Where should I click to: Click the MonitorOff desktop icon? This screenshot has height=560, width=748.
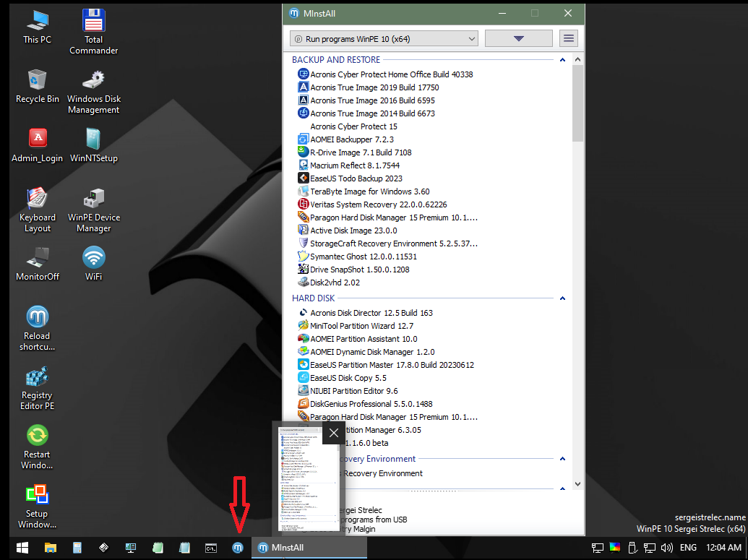coord(37,264)
